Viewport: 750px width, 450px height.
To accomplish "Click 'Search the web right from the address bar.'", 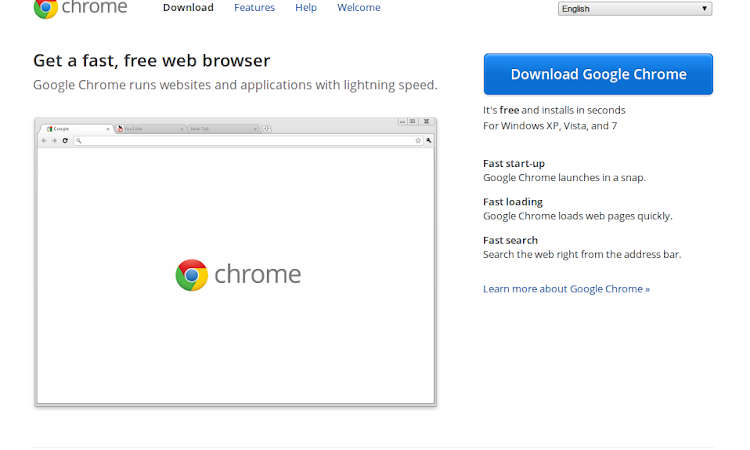I will pyautogui.click(x=582, y=254).
